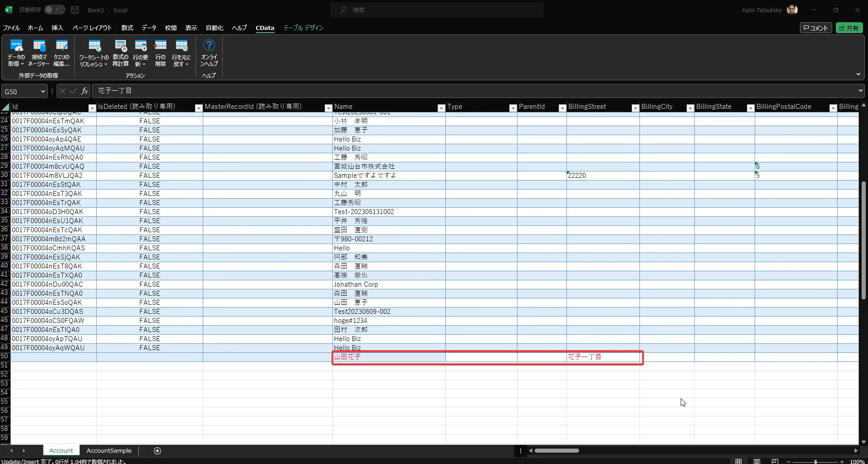The height and width of the screenshot is (464, 868).
Task: Click the 行の更新 update rows icon
Action: tap(141, 53)
